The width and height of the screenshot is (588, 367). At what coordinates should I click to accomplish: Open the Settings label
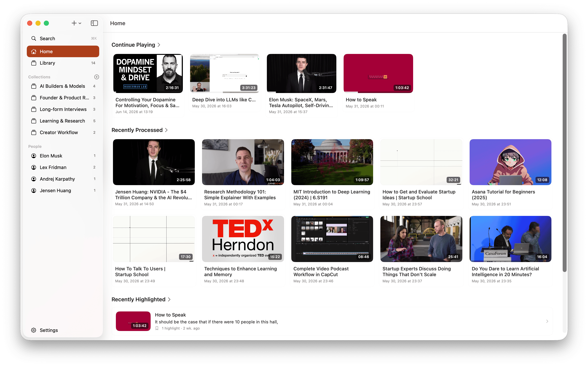tap(49, 330)
